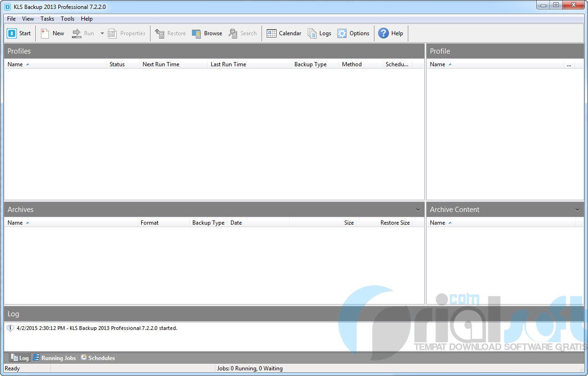This screenshot has height=376, width=588.
Task: Create a New backup profile
Action: point(52,33)
